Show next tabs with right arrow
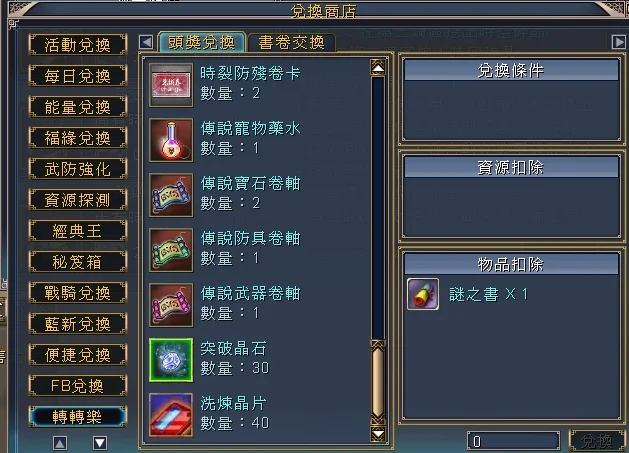 click(x=619, y=42)
